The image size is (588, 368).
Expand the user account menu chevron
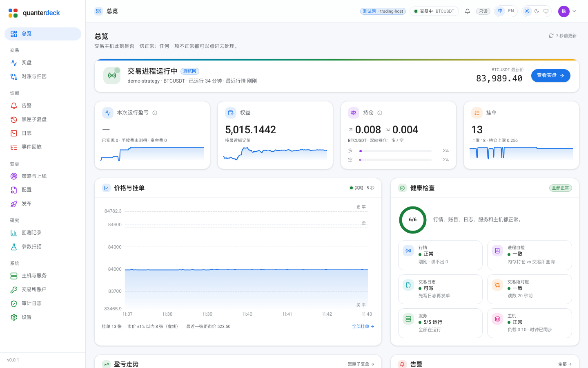(x=574, y=11)
